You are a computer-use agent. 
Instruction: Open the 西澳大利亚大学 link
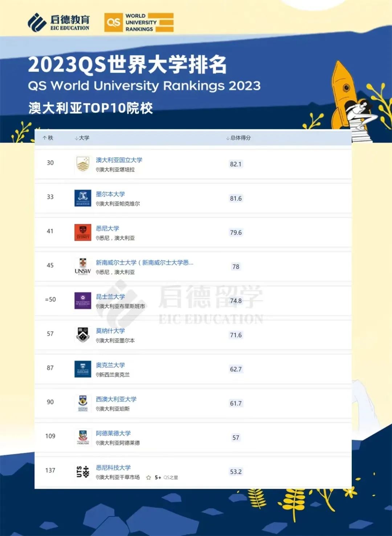click(116, 399)
